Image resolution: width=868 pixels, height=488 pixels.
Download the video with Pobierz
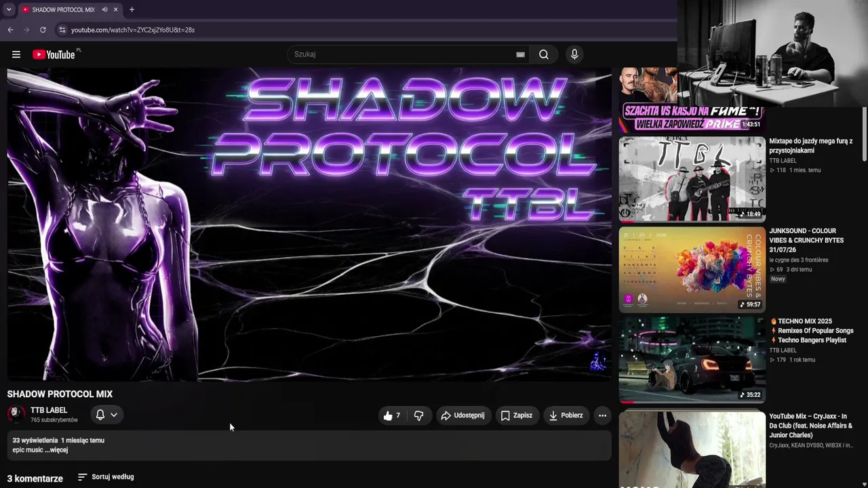tap(566, 415)
